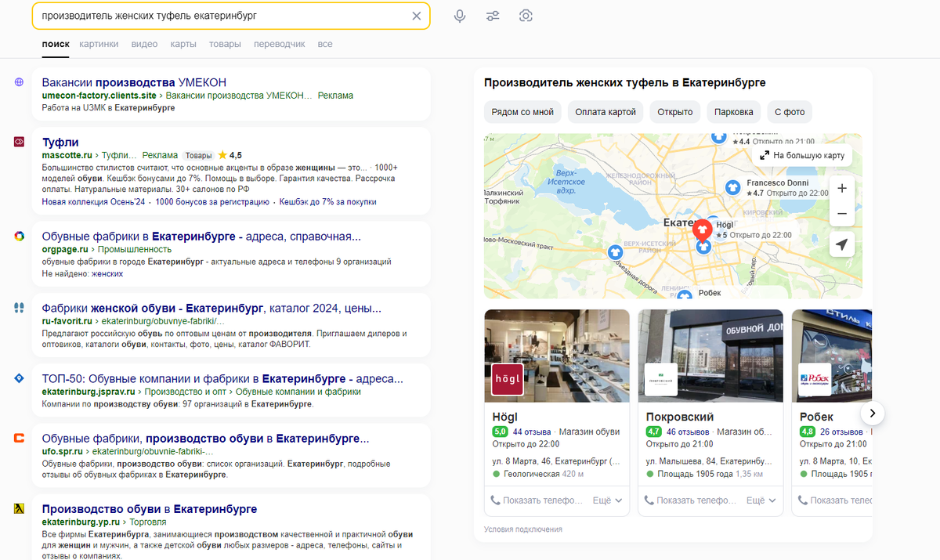Click the jsprav.ru blue diamond favicon
This screenshot has height=560, width=940.
[x=20, y=378]
